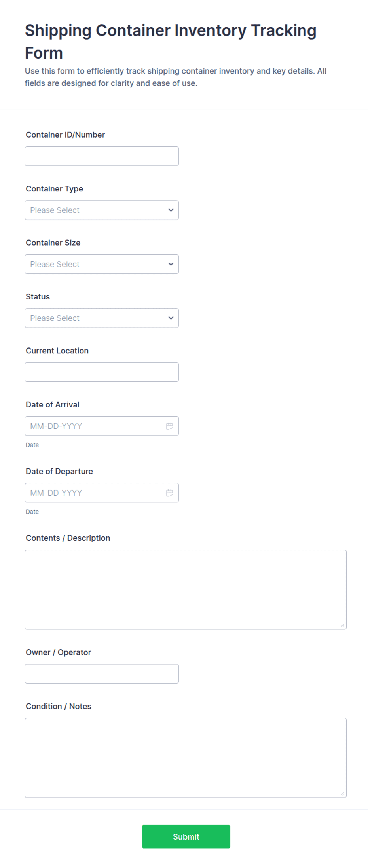Screen dimensions: 368x868
Task: Grab the Condition / Notes resize handle
Action: pos(342,794)
